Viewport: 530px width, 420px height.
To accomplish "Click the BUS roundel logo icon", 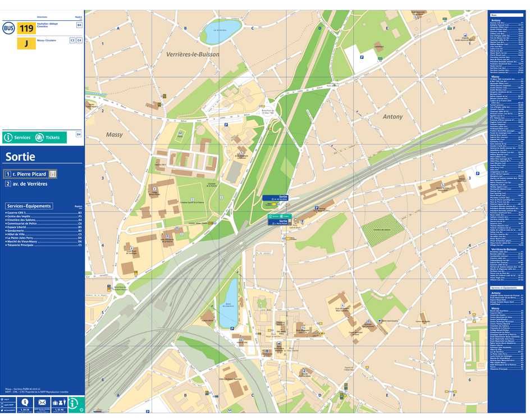I will pyautogui.click(x=8, y=28).
